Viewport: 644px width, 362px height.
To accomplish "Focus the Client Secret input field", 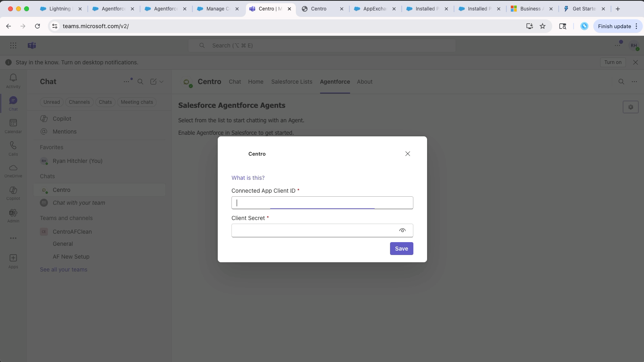I will pos(322,230).
